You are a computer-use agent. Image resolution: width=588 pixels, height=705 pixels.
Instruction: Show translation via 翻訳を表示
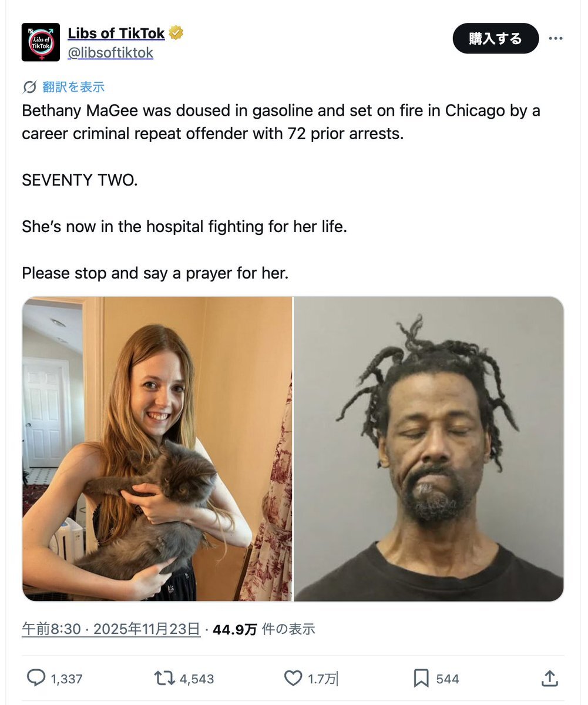click(x=73, y=88)
